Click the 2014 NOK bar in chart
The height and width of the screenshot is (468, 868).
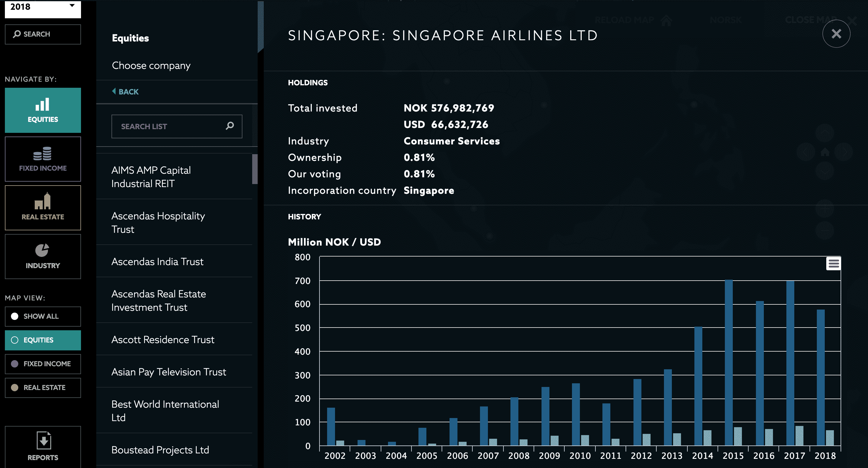tap(698, 386)
